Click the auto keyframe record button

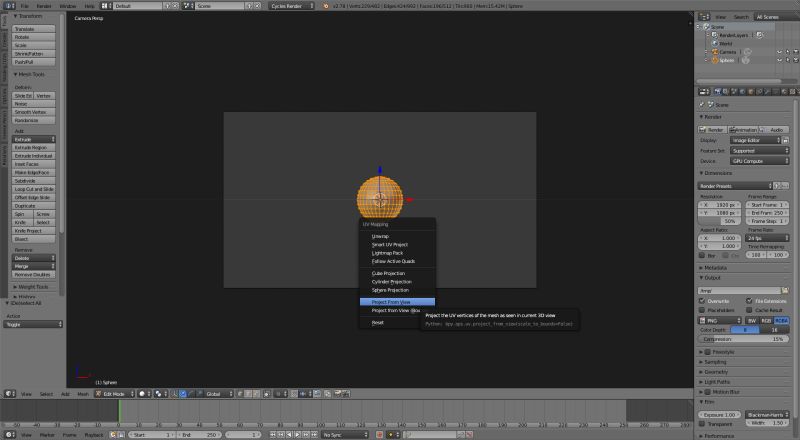[x=379, y=434]
